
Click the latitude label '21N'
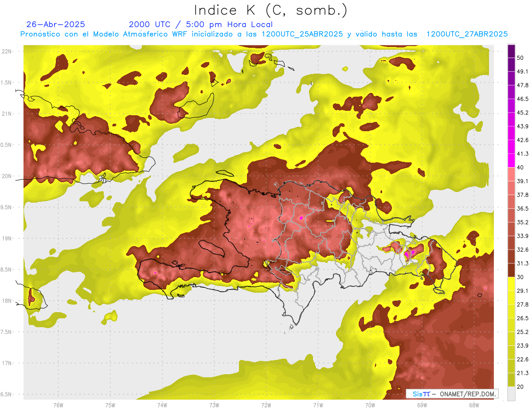[x=7, y=114]
